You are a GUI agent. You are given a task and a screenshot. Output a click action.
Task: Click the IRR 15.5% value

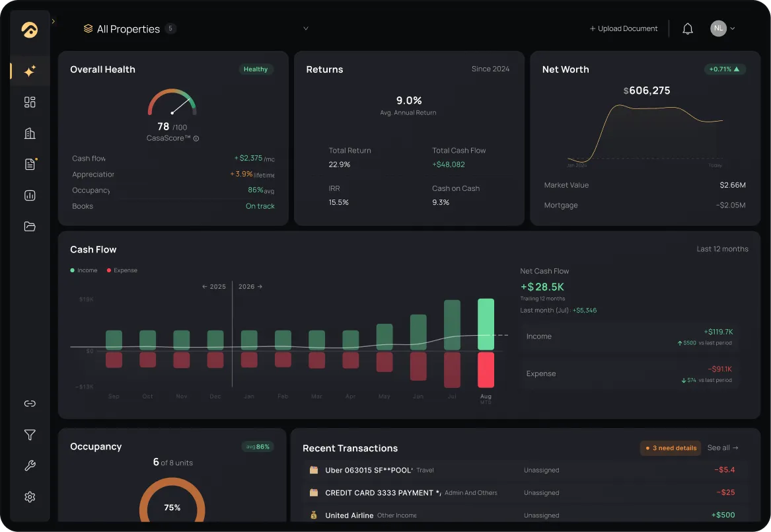pyautogui.click(x=339, y=203)
